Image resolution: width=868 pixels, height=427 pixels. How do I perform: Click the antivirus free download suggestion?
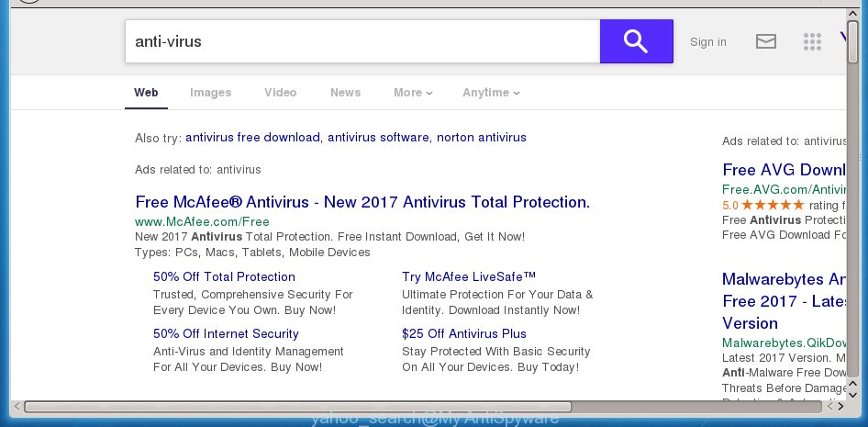pos(252,137)
